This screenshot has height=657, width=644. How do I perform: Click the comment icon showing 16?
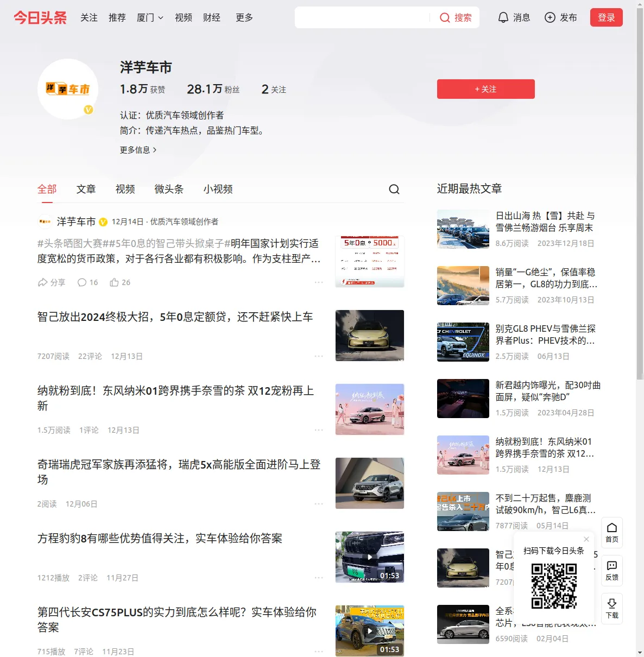coord(82,282)
